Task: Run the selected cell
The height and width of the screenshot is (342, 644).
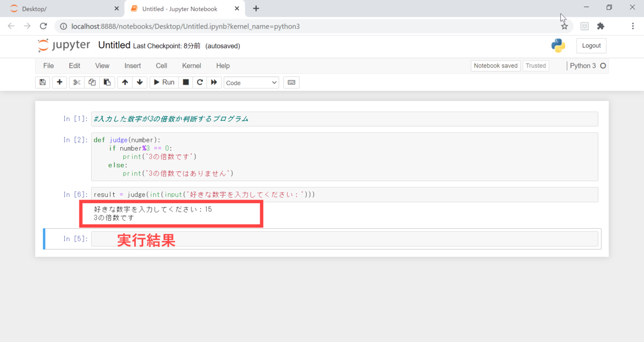Action: point(164,82)
